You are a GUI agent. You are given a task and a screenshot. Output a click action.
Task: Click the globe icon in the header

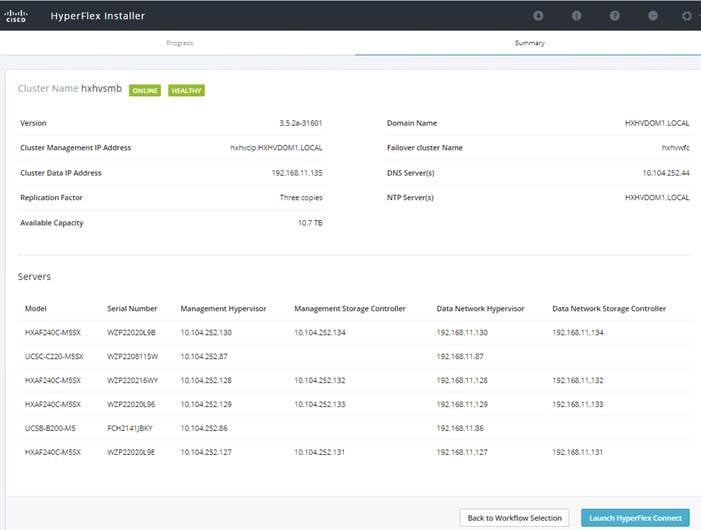coord(653,16)
